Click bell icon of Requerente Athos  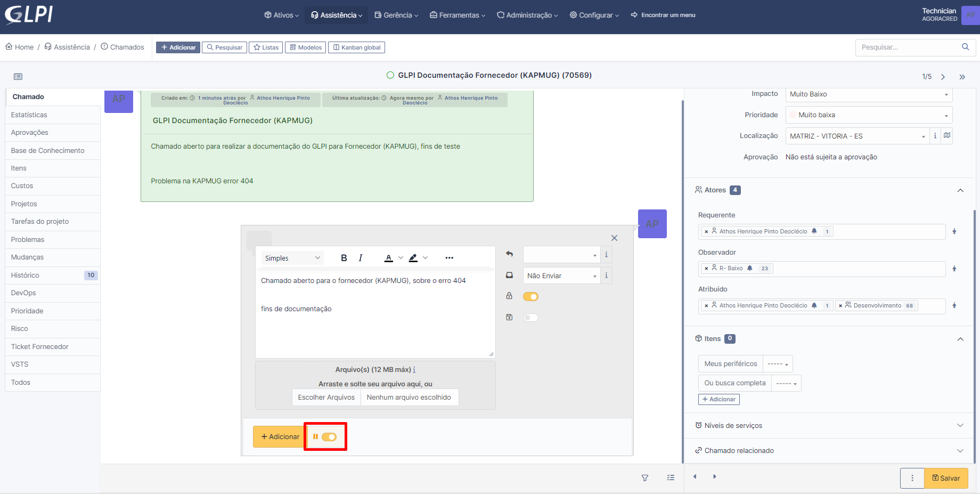click(x=814, y=231)
